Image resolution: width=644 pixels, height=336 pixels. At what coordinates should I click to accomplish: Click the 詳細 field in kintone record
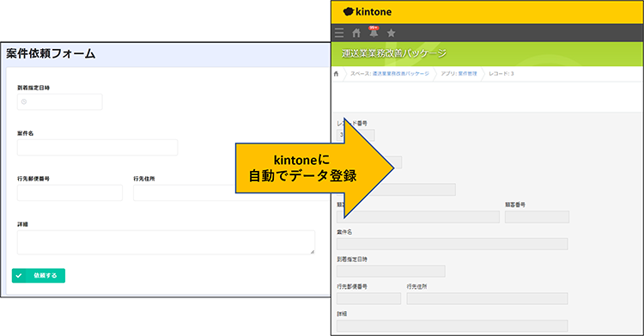[453, 326]
